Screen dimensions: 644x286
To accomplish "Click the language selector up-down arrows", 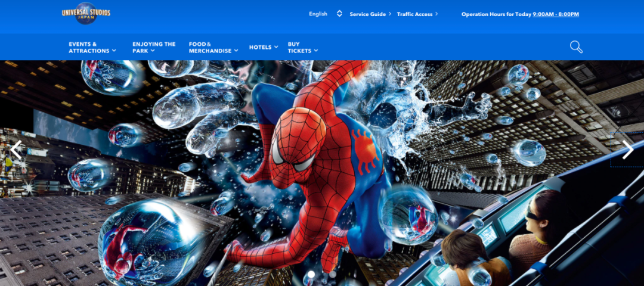I will coord(339,14).
